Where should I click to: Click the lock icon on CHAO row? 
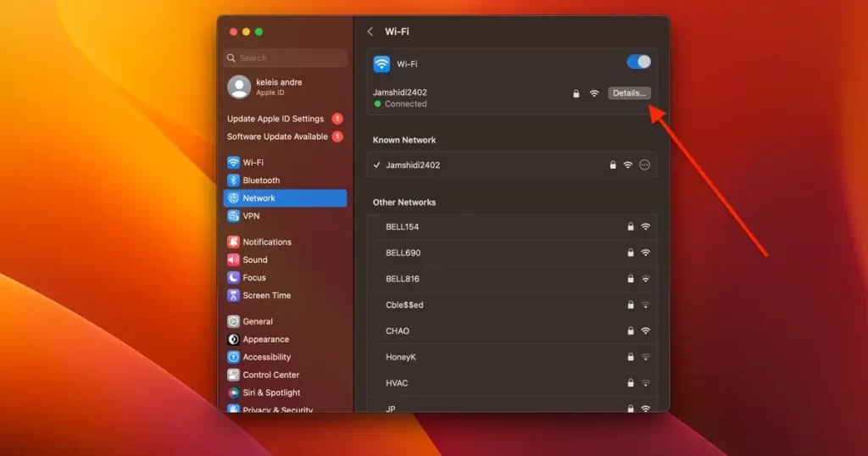point(631,331)
